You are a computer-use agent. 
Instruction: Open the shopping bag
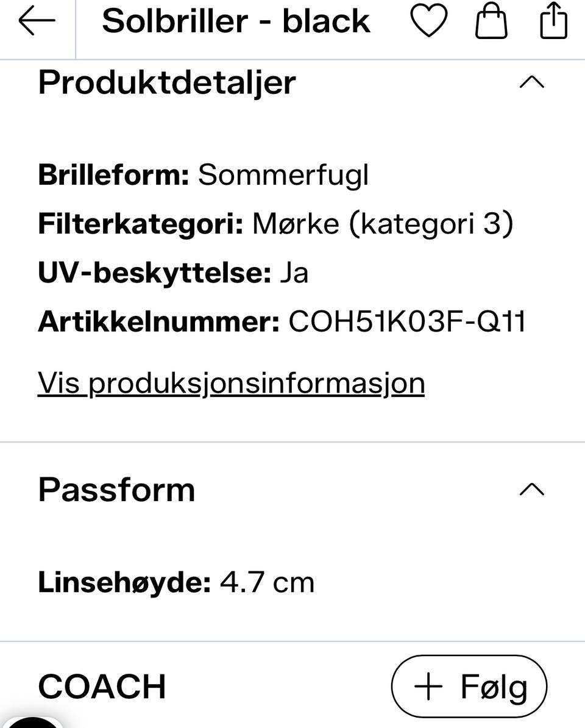point(491,21)
